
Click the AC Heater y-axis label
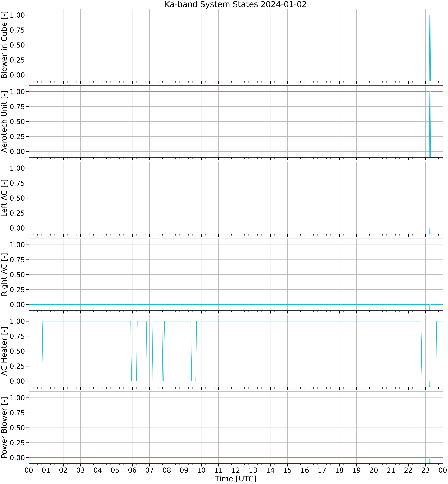tap(4, 351)
